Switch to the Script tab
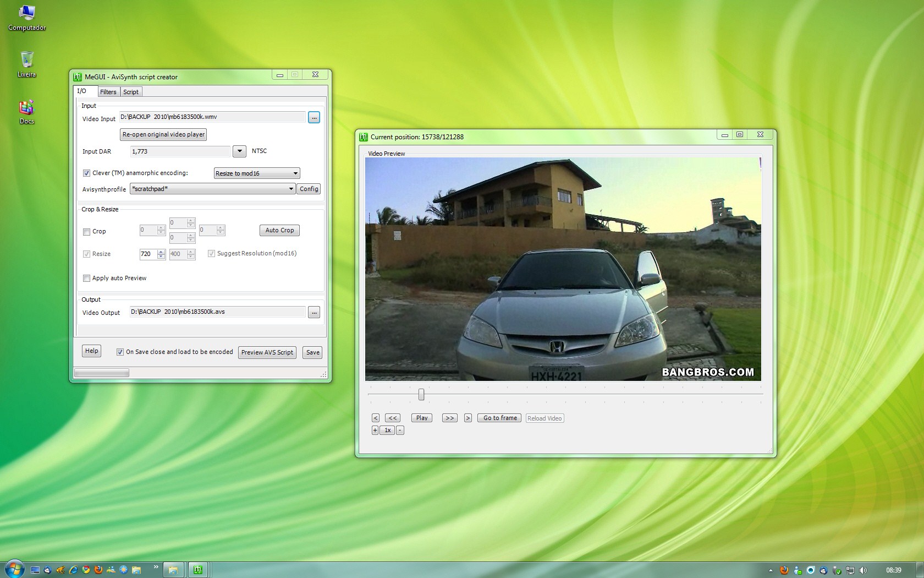Image resolution: width=924 pixels, height=578 pixels. pos(131,92)
